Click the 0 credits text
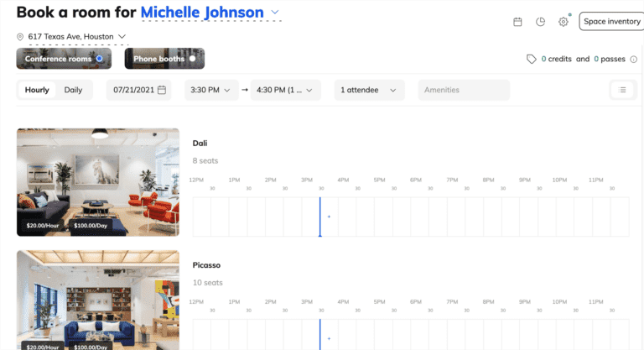This screenshot has width=644, height=350. 556,59
